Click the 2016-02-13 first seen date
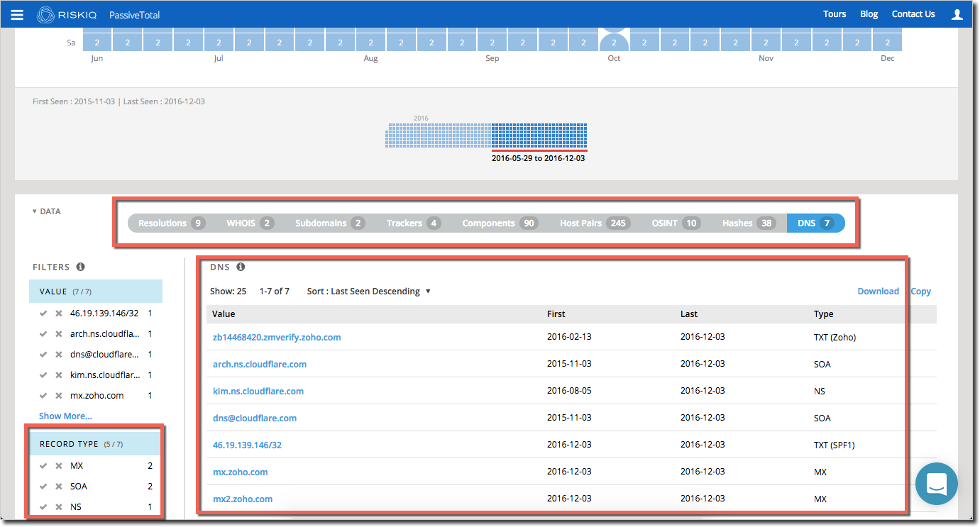Viewport: 980px width, 527px height. point(569,338)
